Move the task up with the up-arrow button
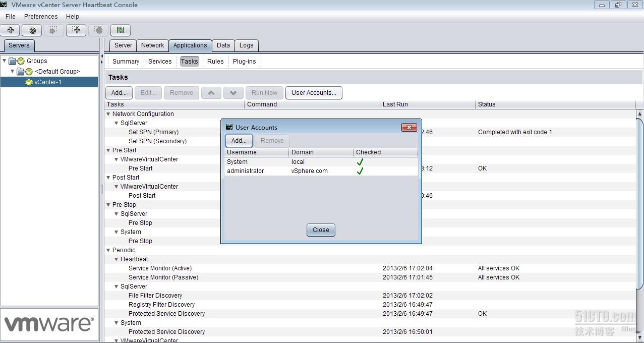Screen dimensions: 644x343 click(211, 93)
